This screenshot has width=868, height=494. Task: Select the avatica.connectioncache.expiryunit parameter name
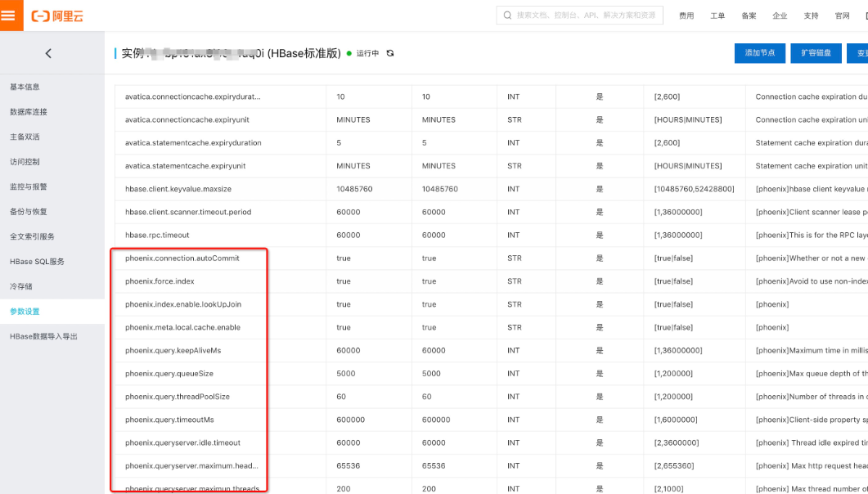186,119
